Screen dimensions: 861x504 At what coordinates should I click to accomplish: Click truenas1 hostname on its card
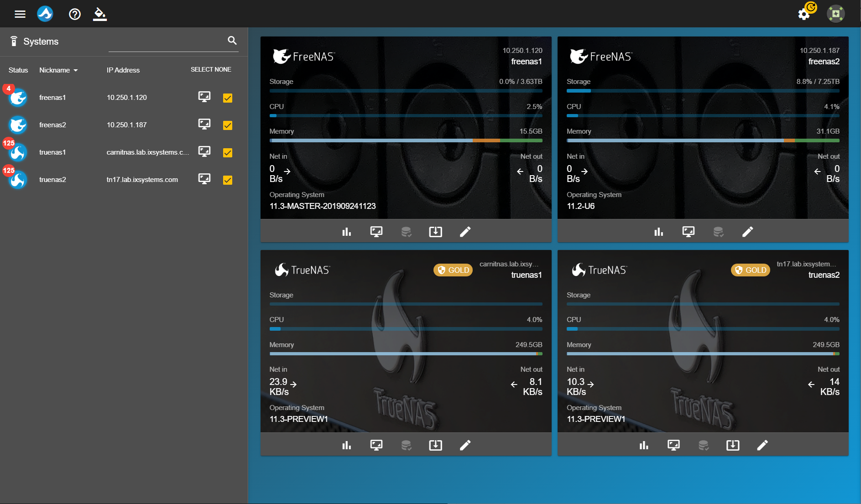tap(527, 275)
